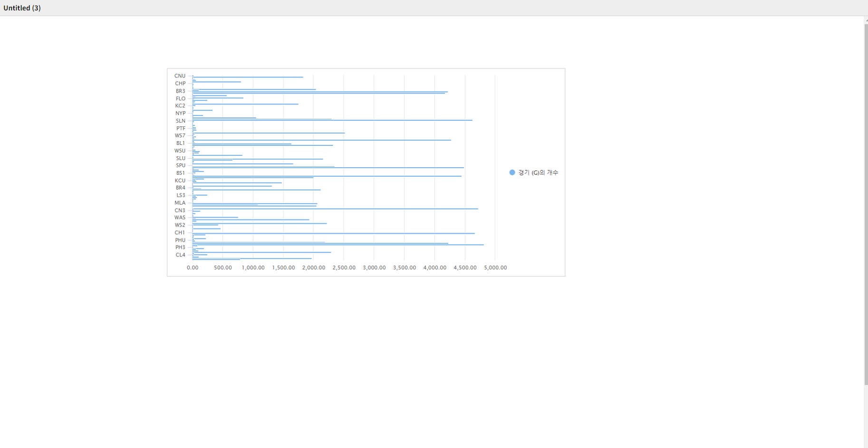Click the CNU axis label
868x448 pixels.
180,76
